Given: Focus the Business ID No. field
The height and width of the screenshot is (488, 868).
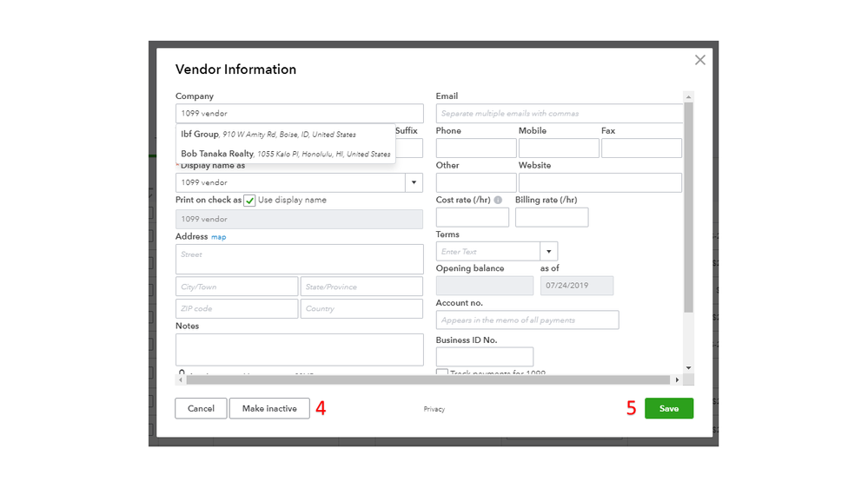Looking at the screenshot, I should pos(484,356).
